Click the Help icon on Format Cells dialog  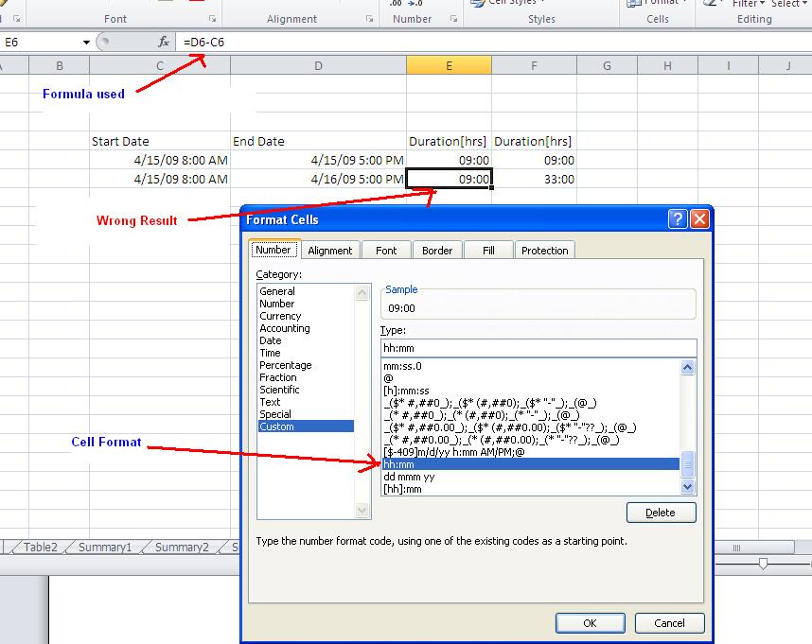tap(678, 218)
